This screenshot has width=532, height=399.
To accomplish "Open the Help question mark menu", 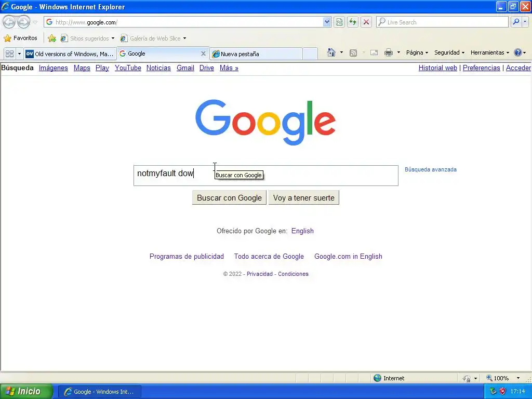I will pos(520,52).
